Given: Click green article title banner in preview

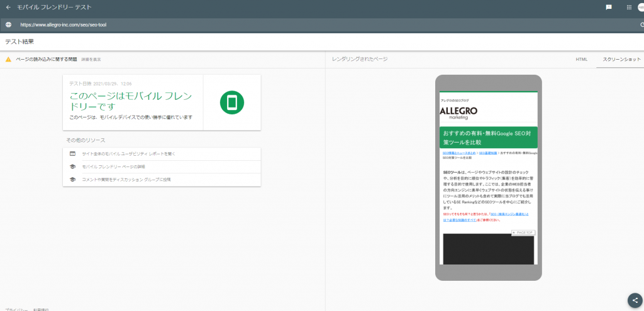Looking at the screenshot, I should tap(488, 138).
